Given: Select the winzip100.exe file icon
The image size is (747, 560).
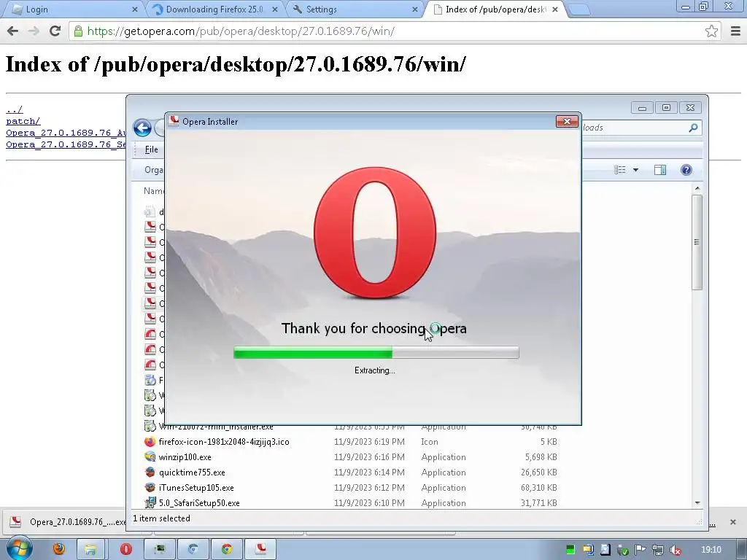Looking at the screenshot, I should [150, 456].
